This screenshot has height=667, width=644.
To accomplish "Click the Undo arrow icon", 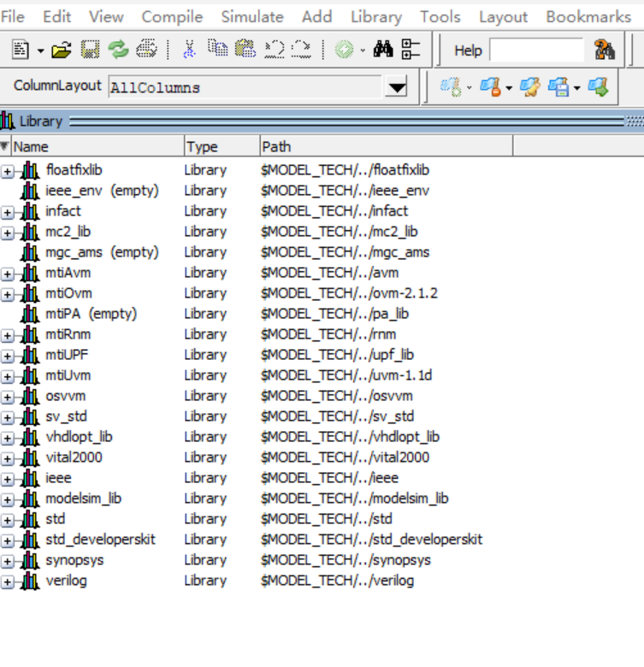I will pyautogui.click(x=275, y=50).
